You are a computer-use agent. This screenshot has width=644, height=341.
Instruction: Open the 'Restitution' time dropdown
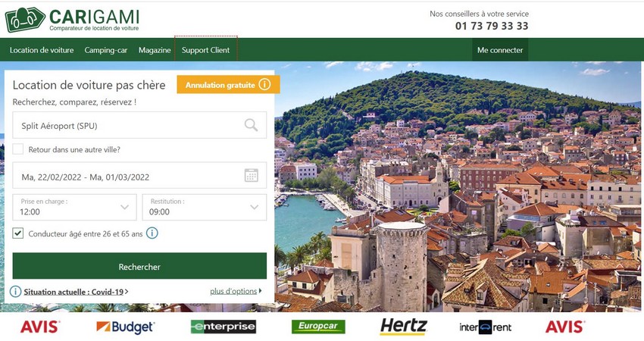[204, 207]
